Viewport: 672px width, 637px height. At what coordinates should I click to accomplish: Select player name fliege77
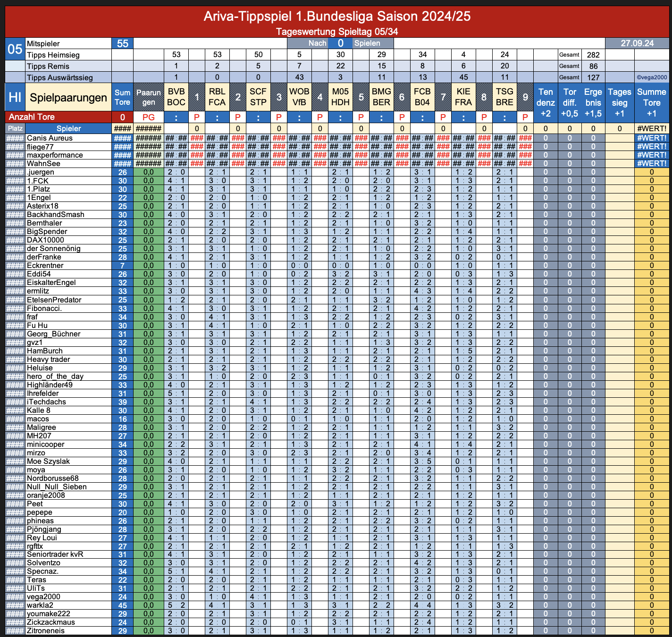pyautogui.click(x=41, y=147)
